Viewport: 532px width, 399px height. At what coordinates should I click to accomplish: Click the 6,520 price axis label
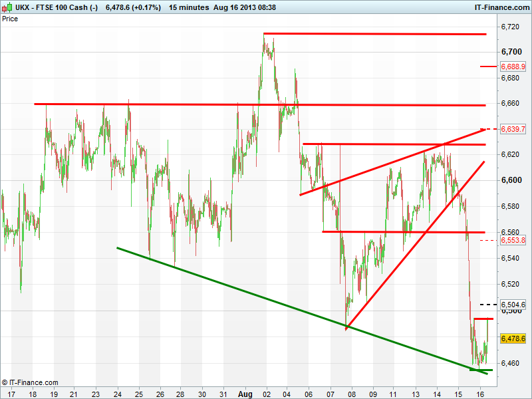pyautogui.click(x=510, y=284)
